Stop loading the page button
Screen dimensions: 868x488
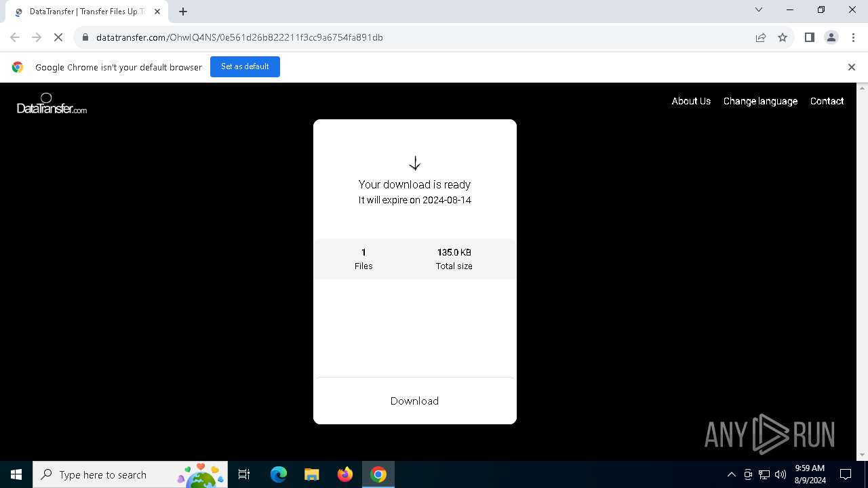[58, 37]
